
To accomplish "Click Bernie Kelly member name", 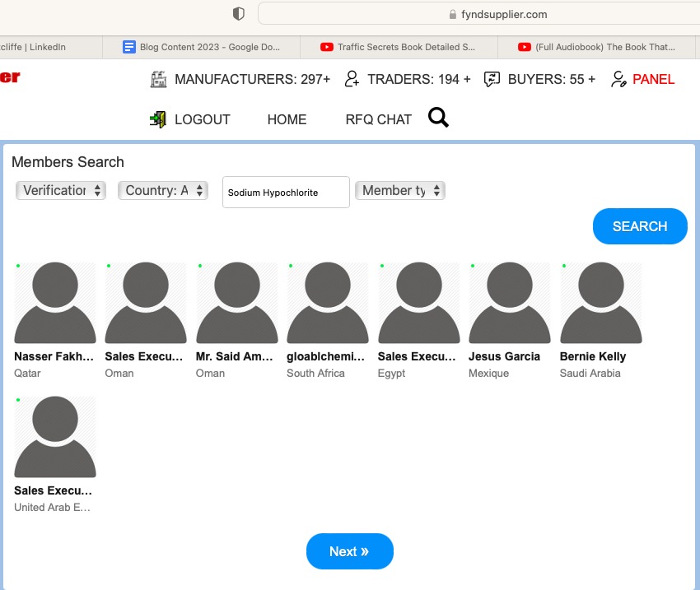I will 593,357.
